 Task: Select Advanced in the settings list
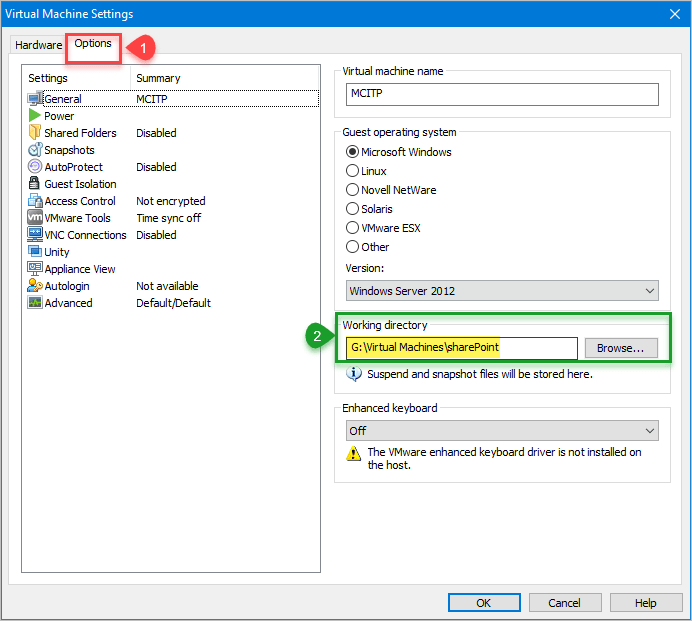pos(68,303)
